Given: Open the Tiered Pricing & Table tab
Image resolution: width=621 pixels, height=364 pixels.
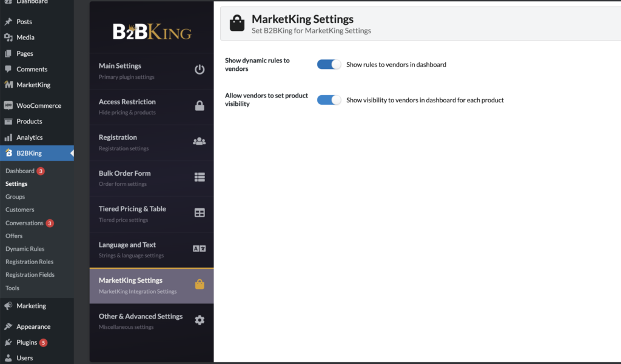Looking at the screenshot, I should point(152,214).
